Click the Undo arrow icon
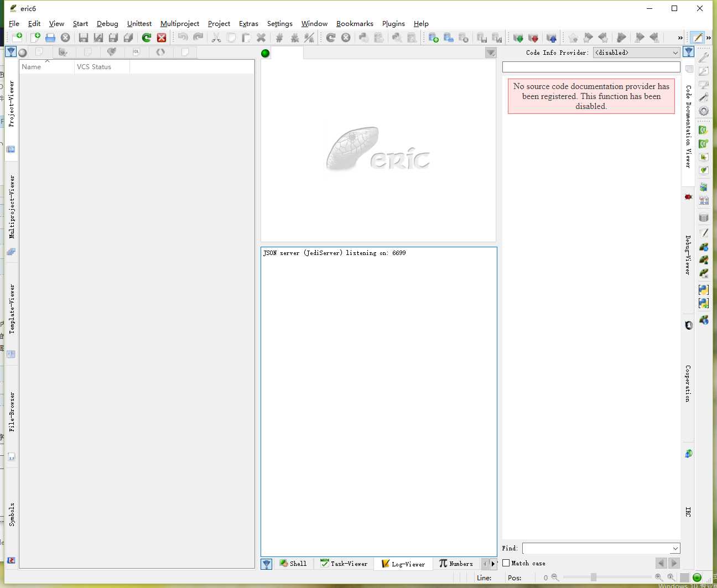This screenshot has height=588, width=717. tap(183, 37)
